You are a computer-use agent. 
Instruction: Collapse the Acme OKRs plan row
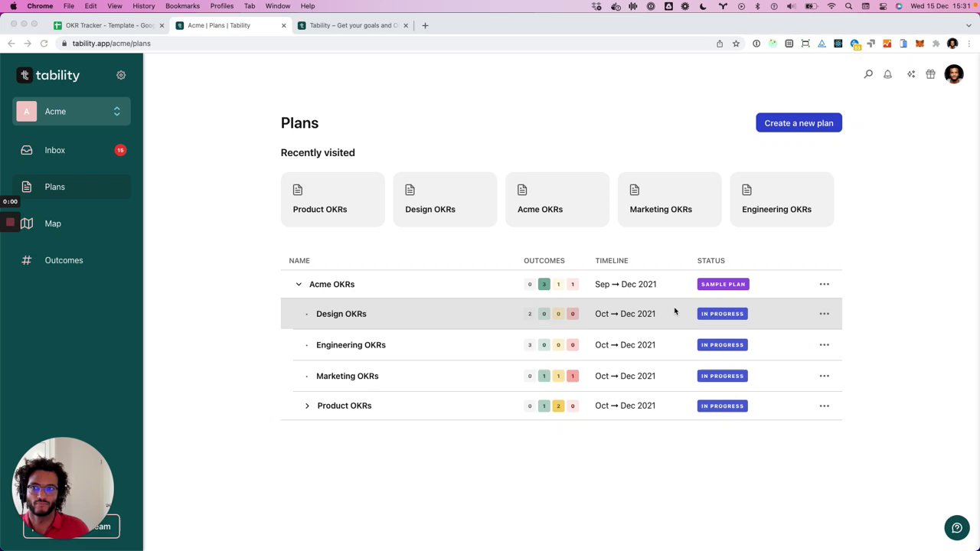299,285
